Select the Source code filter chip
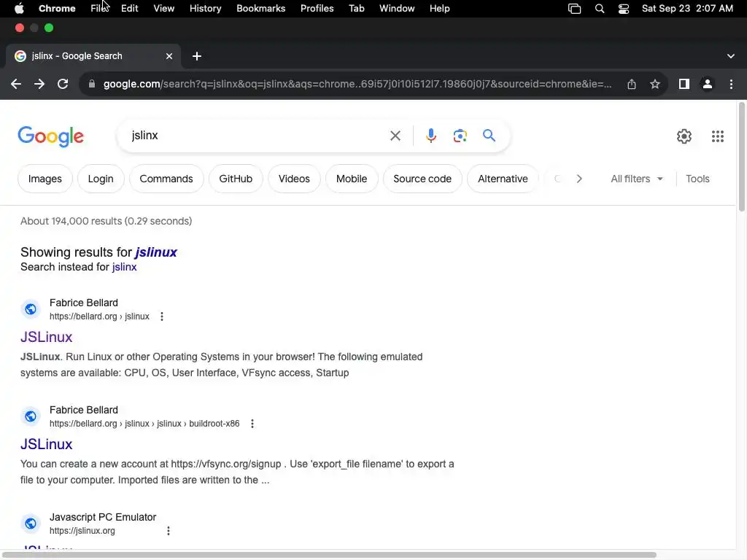The image size is (747, 560). tap(422, 179)
